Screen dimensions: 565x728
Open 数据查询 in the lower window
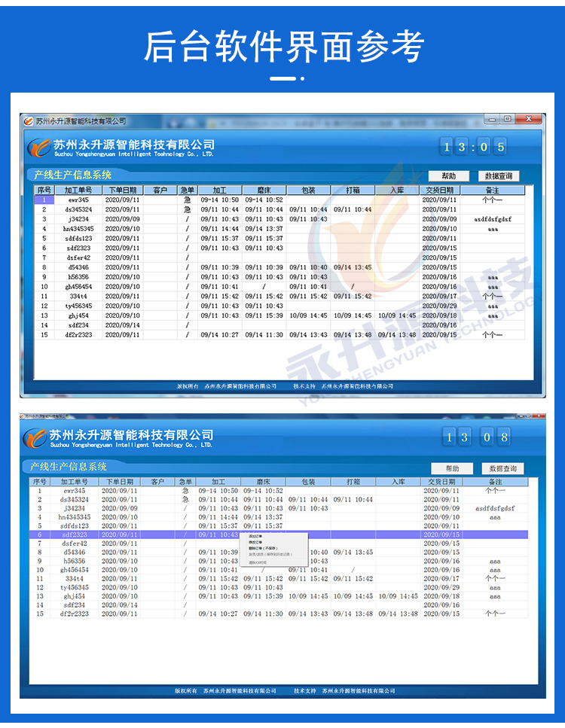502,468
